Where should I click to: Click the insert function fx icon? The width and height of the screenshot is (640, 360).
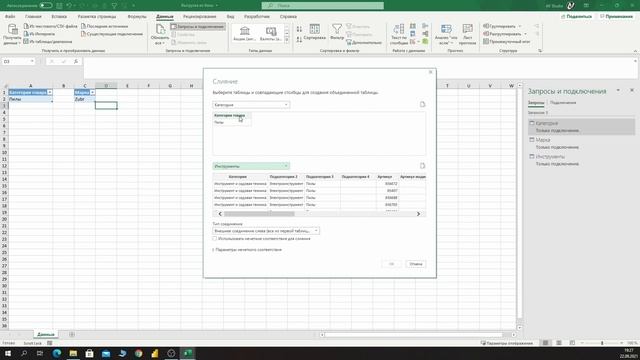click(76, 61)
